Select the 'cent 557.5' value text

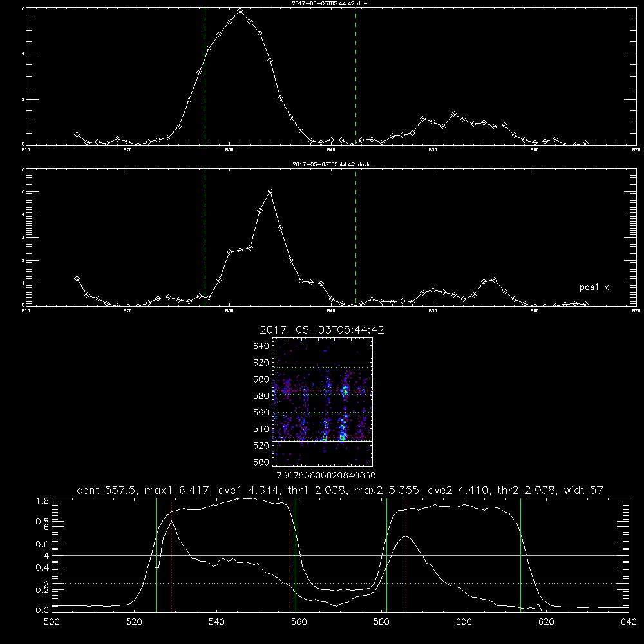point(108,490)
